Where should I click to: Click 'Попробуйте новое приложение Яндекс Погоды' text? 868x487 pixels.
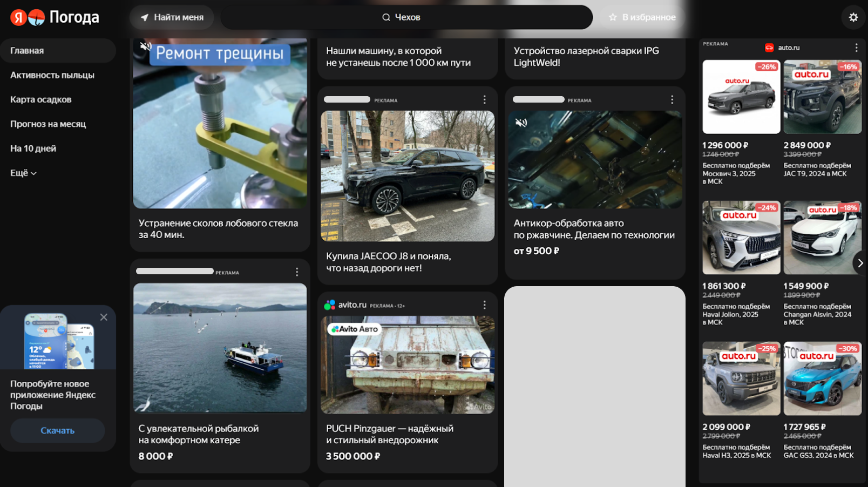point(53,395)
